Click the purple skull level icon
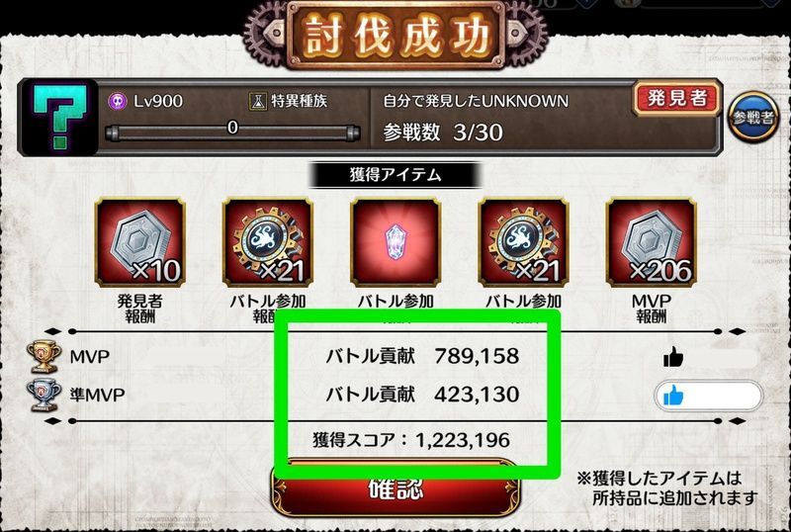The image size is (791, 532). pyautogui.click(x=118, y=102)
